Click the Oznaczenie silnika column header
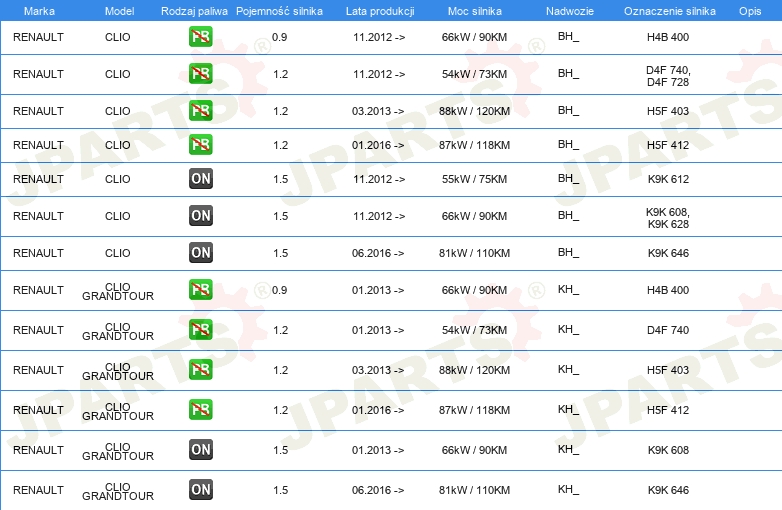 (x=669, y=11)
